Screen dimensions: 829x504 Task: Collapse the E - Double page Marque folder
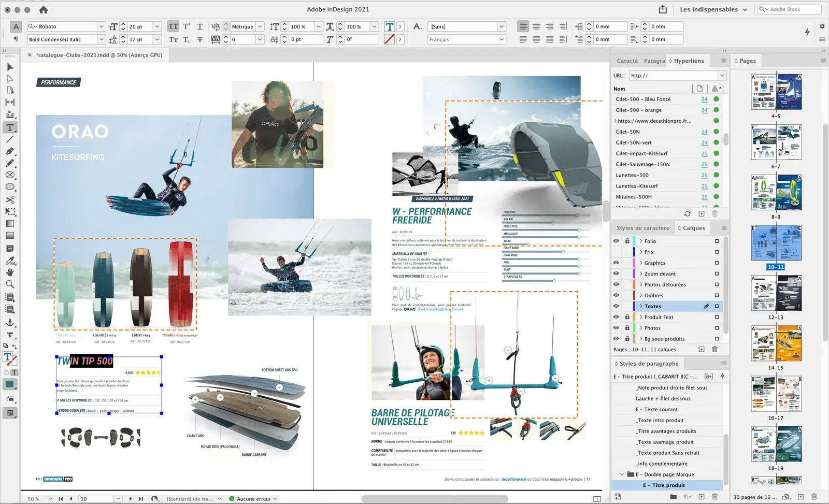click(622, 474)
